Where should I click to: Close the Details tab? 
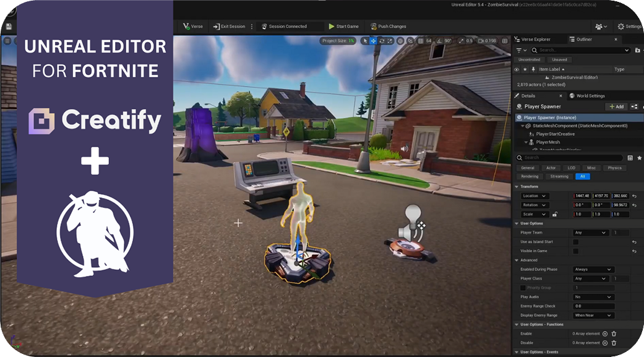coord(560,96)
